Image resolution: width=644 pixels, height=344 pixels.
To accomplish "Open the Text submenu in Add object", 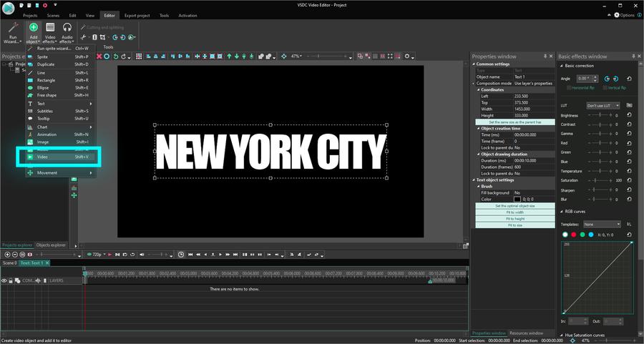I will (x=60, y=104).
